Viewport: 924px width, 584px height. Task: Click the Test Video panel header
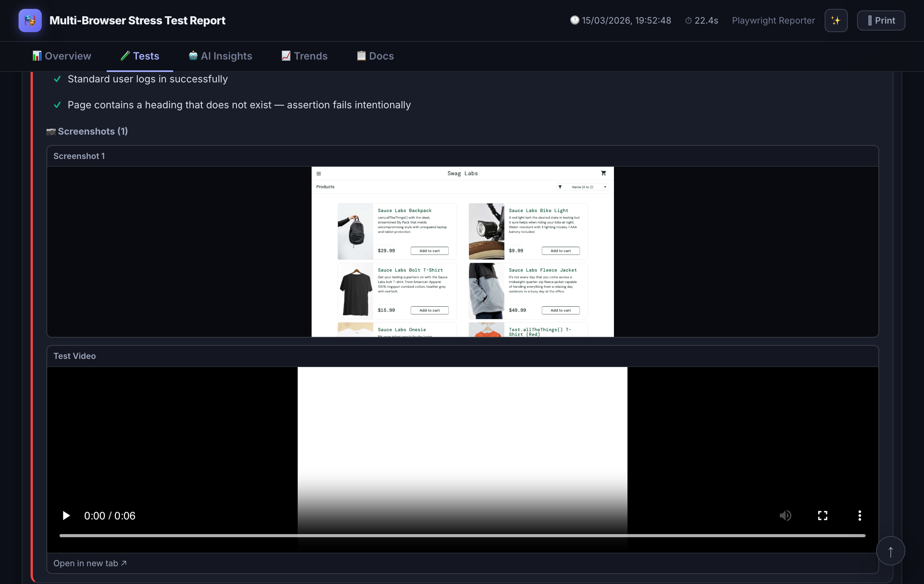463,356
